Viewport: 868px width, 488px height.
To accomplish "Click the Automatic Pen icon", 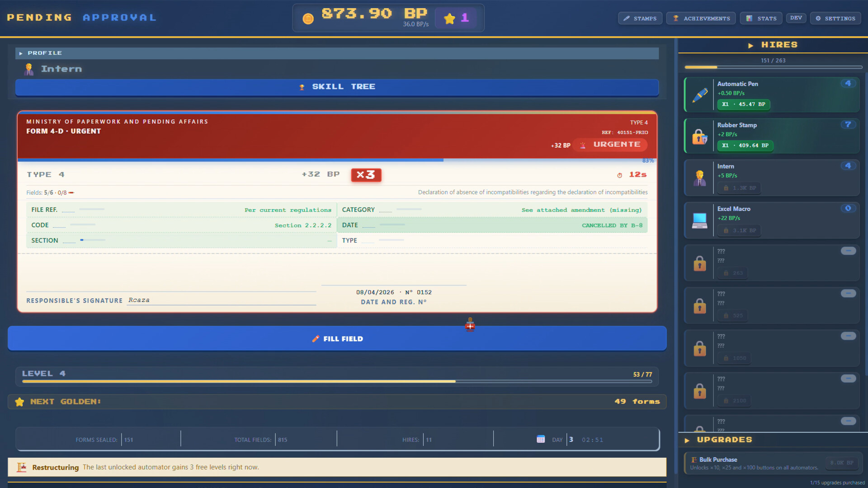I will [700, 95].
